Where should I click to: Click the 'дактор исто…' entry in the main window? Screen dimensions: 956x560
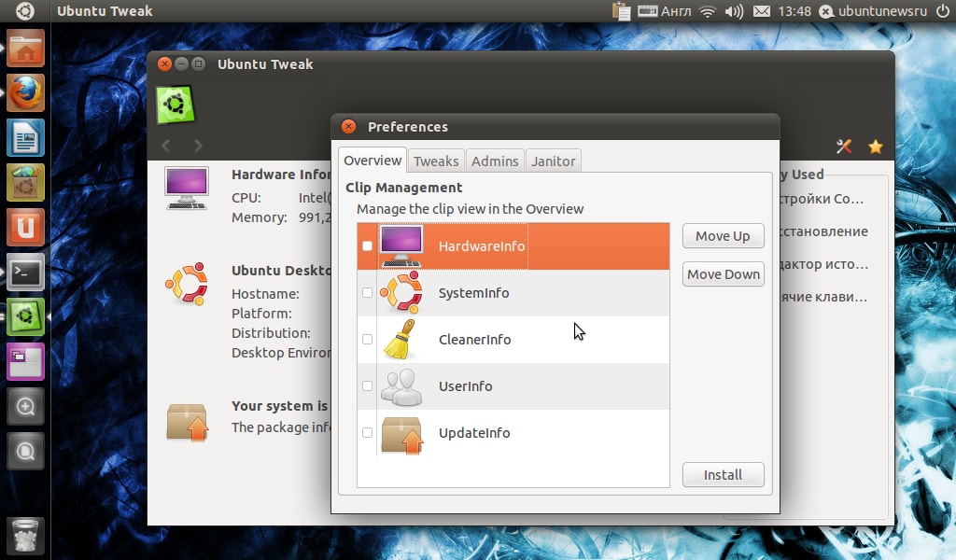click(x=824, y=264)
